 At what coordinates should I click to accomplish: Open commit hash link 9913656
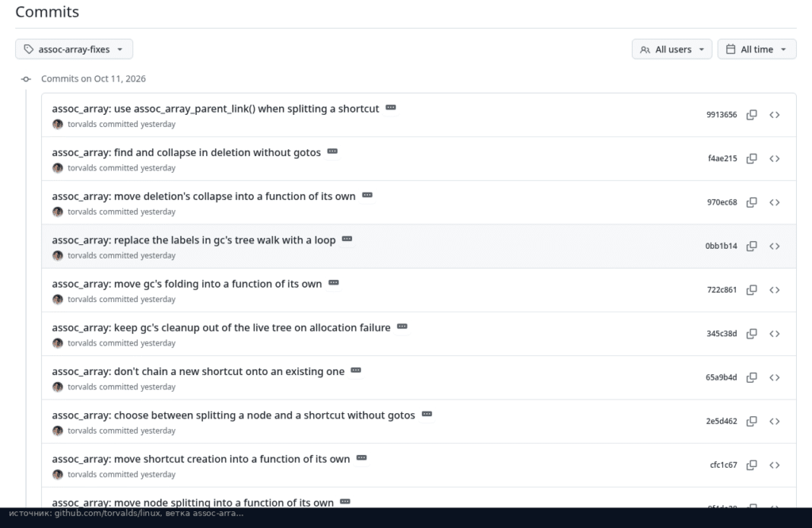[722, 115]
